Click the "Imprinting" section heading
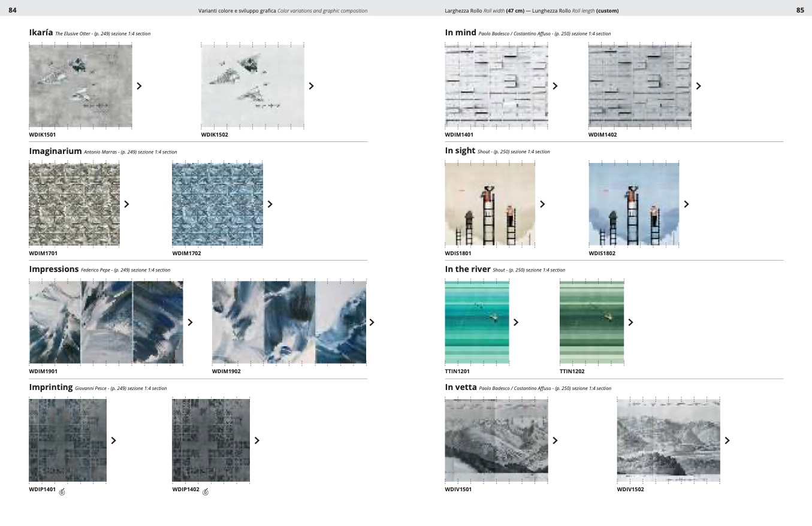The height and width of the screenshot is (526, 812). 51,388
